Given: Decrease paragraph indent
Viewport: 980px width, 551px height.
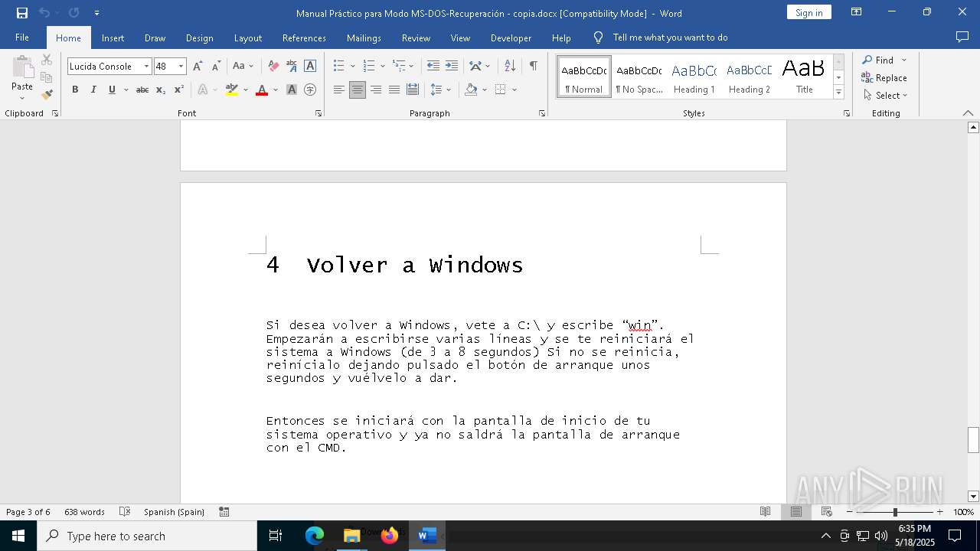Looking at the screenshot, I should 433,67.
